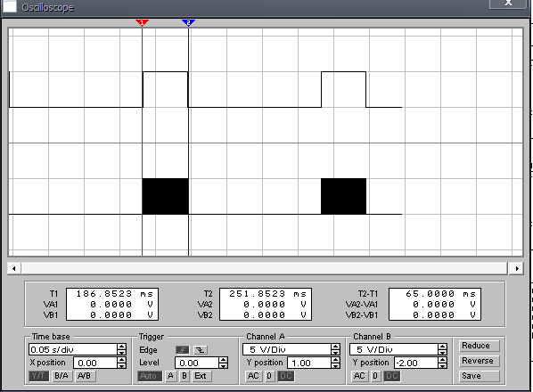Click the red cursor 1 marker

tap(142, 23)
